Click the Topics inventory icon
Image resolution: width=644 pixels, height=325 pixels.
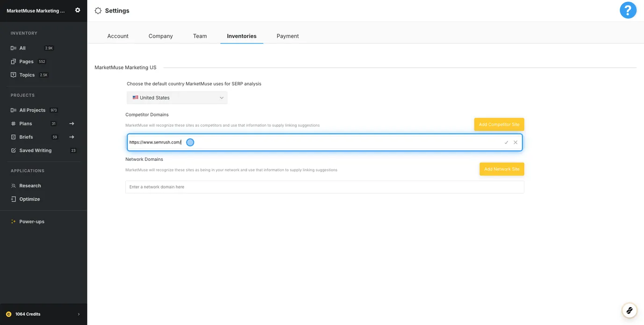[14, 75]
